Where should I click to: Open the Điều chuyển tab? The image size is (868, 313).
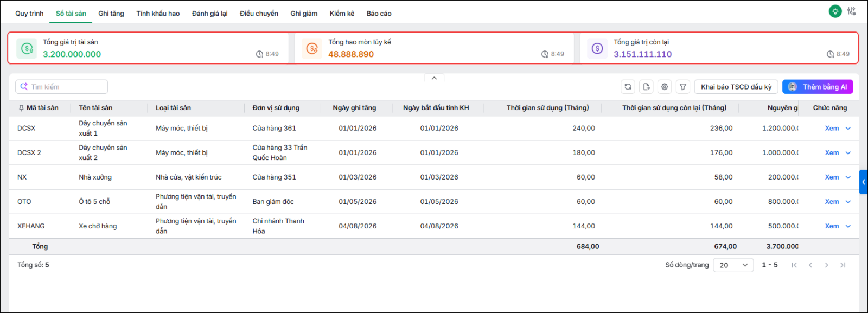click(x=259, y=14)
